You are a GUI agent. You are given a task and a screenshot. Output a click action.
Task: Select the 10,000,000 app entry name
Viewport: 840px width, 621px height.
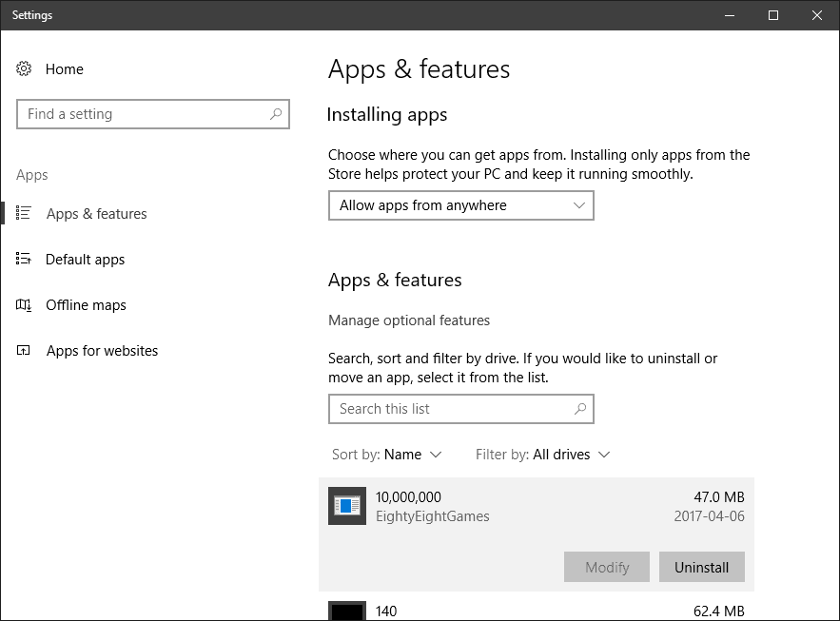click(x=408, y=496)
